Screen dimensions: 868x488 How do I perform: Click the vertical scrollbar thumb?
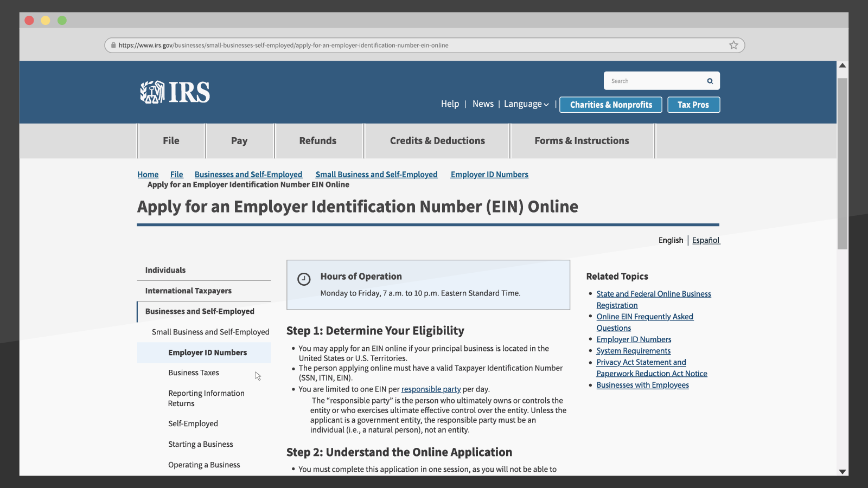(843, 163)
